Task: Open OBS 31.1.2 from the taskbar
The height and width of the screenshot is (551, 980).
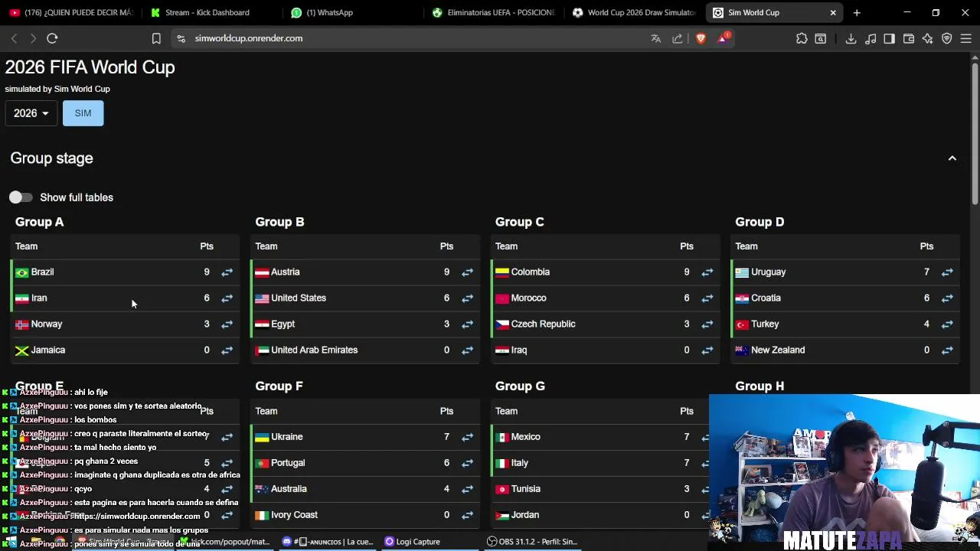Action: [532, 542]
